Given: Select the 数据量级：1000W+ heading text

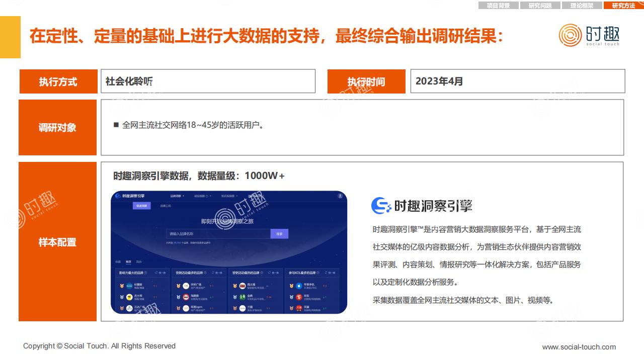Looking at the screenshot, I should [242, 175].
